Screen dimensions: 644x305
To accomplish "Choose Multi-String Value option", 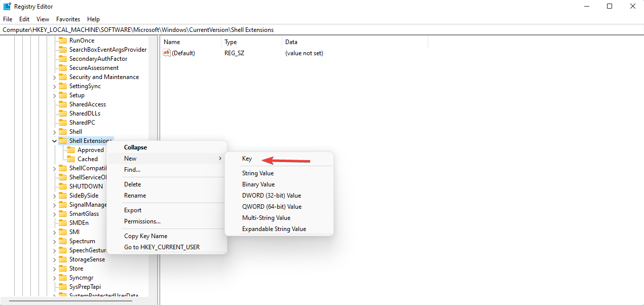I will (279, 218).
